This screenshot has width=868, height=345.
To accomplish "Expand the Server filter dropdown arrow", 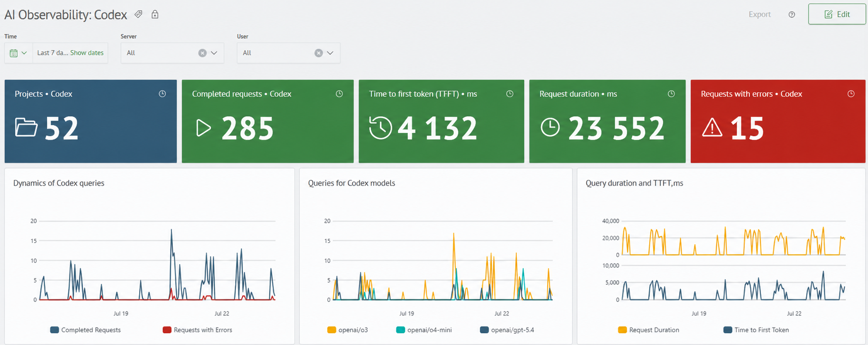I will [x=214, y=53].
